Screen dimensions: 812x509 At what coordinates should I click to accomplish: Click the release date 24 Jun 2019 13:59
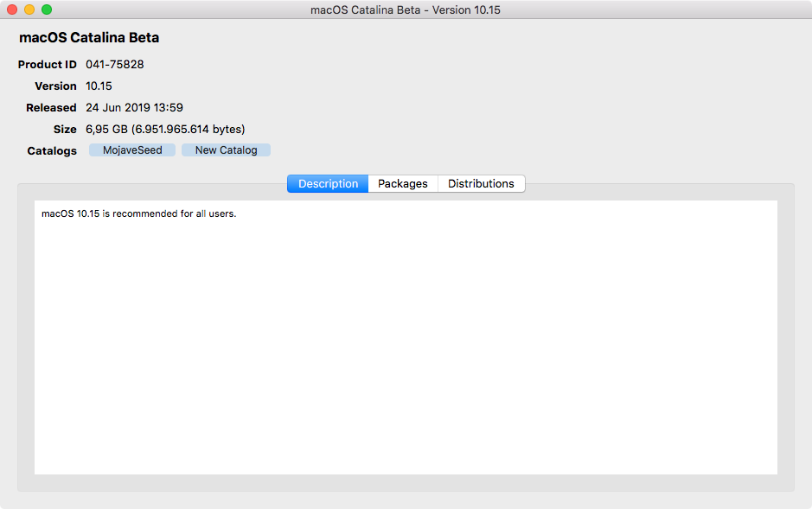click(135, 108)
